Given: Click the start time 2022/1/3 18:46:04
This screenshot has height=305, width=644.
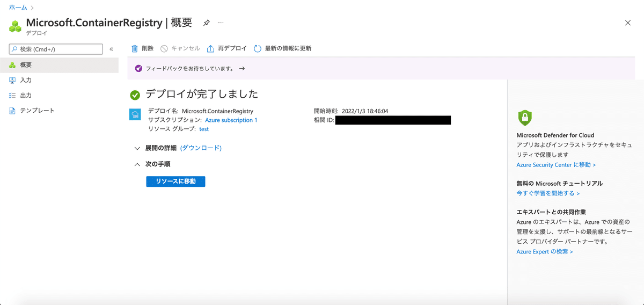Looking at the screenshot, I should click(364, 111).
